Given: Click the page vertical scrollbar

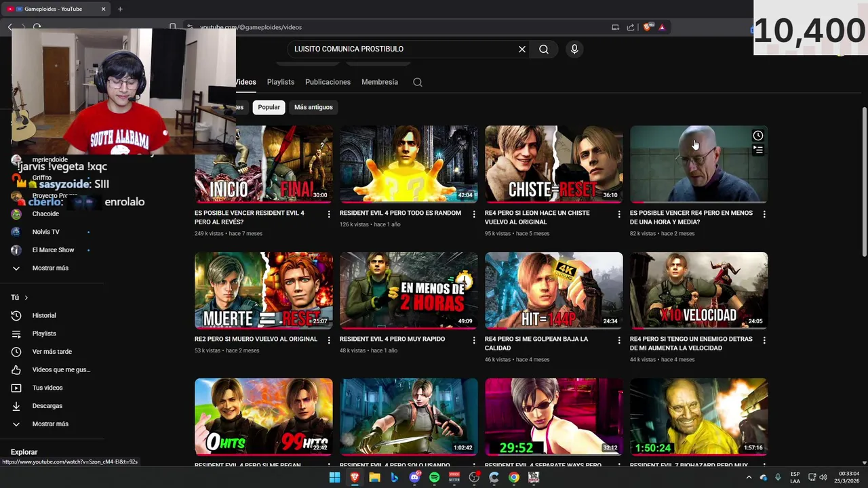Looking at the screenshot, I should point(864,182).
